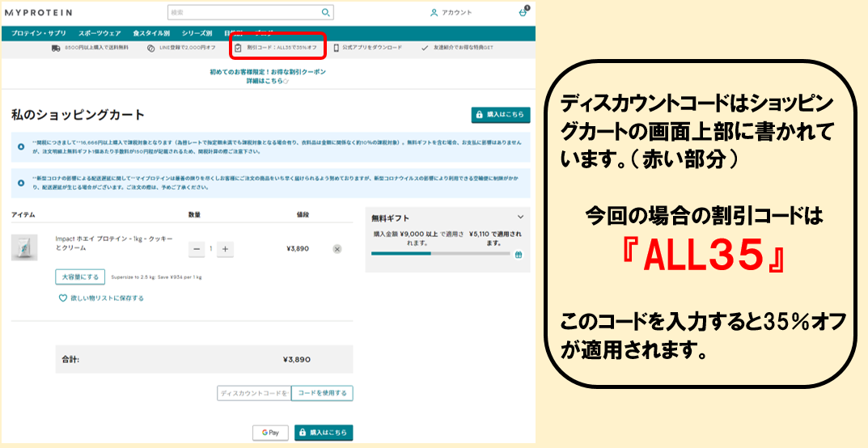Click the quantity value 1
868x448 pixels.
point(210,249)
